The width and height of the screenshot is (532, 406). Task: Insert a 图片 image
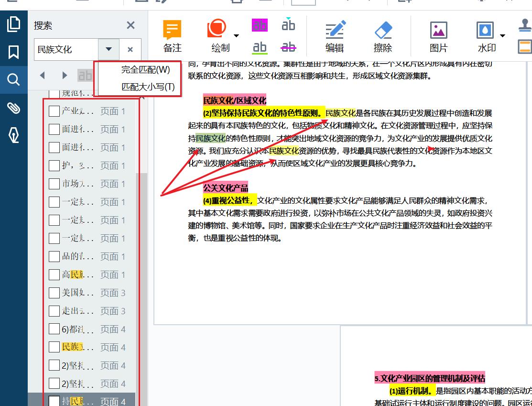[438, 36]
